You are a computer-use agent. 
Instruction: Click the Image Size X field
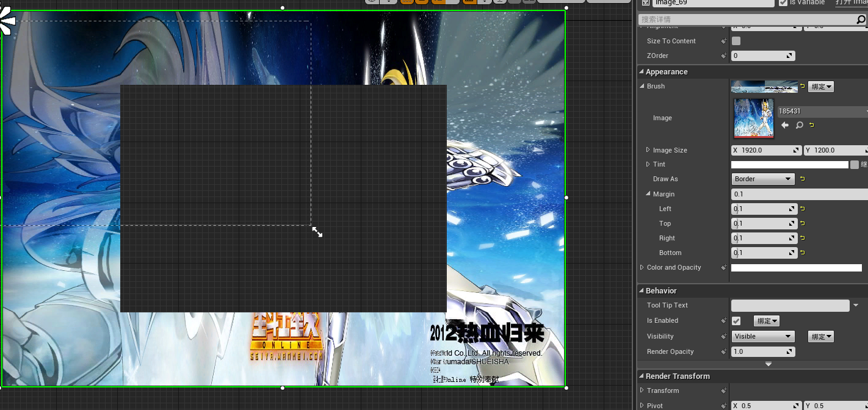[766, 150]
